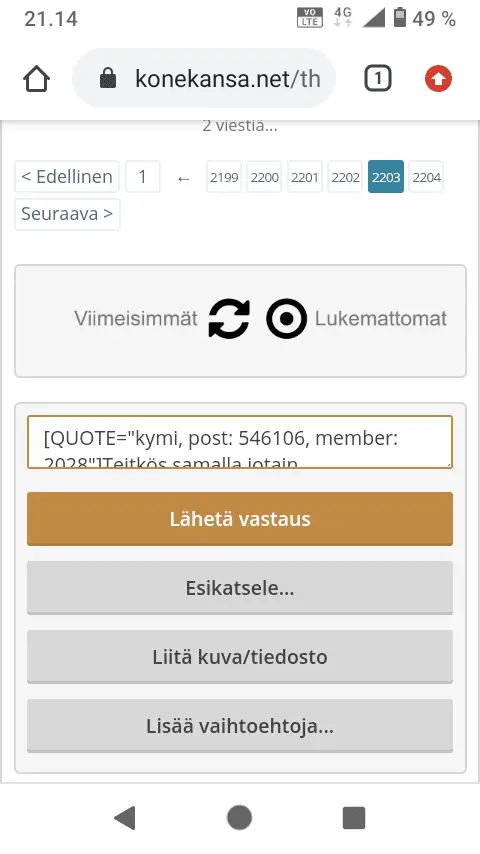This screenshot has width=480, height=854.
Task: Refresh latest posts via circular arrows icon
Action: tap(229, 319)
